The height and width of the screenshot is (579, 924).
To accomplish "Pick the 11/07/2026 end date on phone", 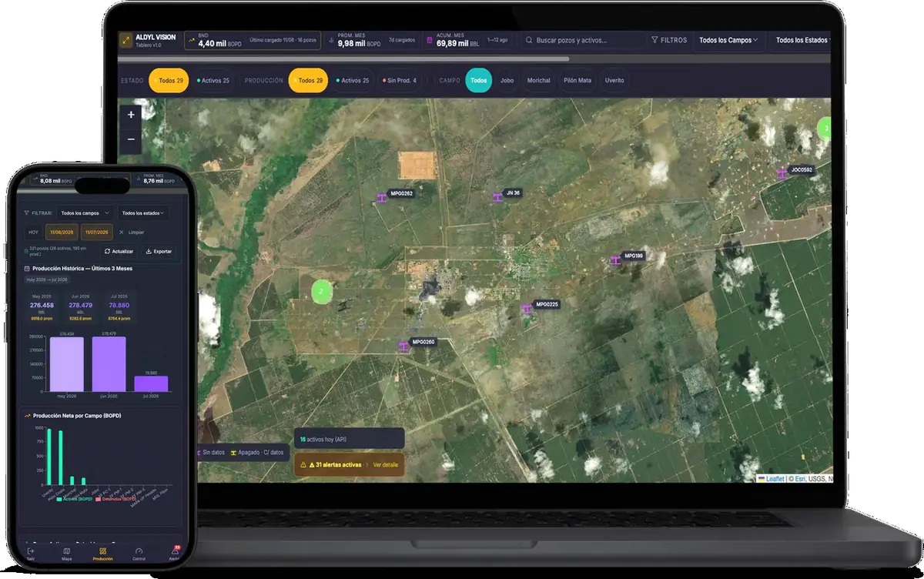I will [96, 232].
